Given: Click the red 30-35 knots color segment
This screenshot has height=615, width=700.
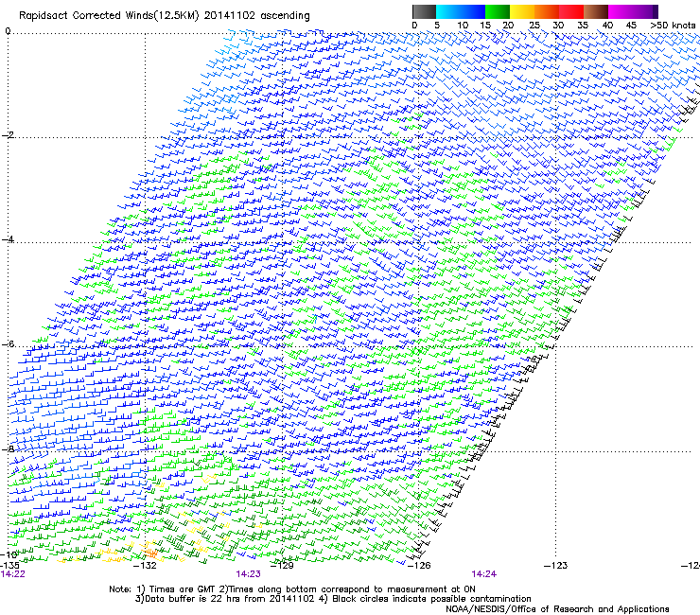Looking at the screenshot, I should coord(571,11).
